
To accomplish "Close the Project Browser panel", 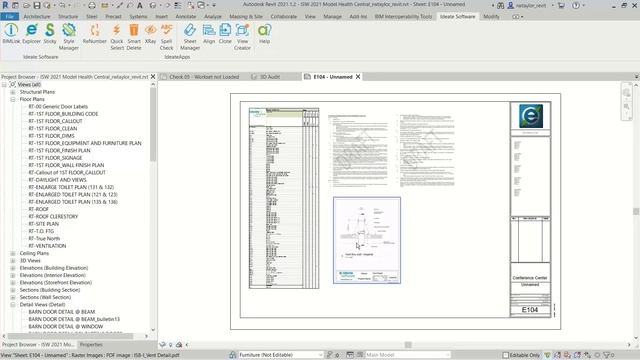I will coord(153,77).
